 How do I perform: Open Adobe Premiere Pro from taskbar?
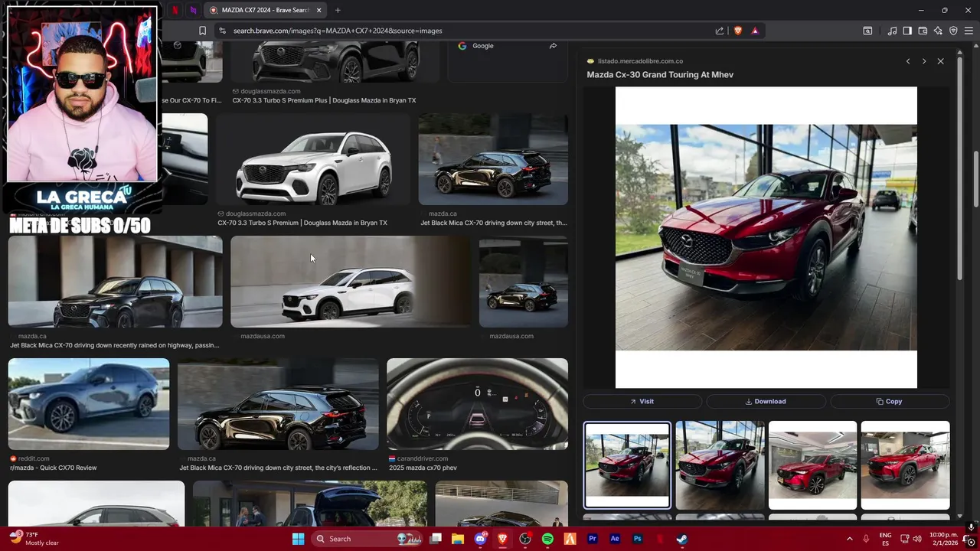[x=592, y=539]
